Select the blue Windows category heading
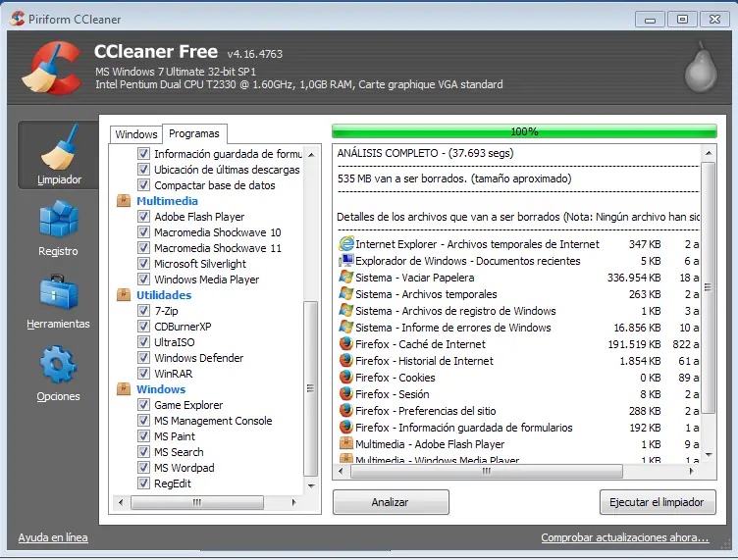 click(x=161, y=389)
